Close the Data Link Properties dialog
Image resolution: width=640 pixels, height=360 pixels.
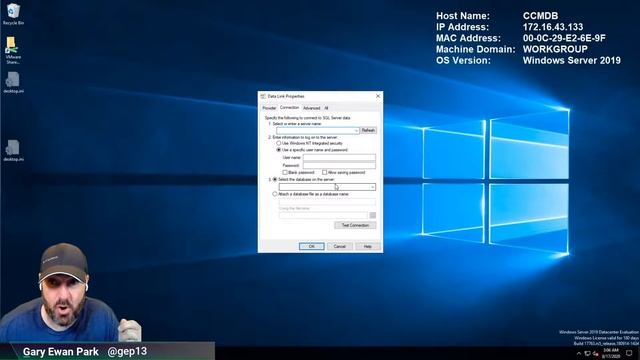click(x=378, y=96)
